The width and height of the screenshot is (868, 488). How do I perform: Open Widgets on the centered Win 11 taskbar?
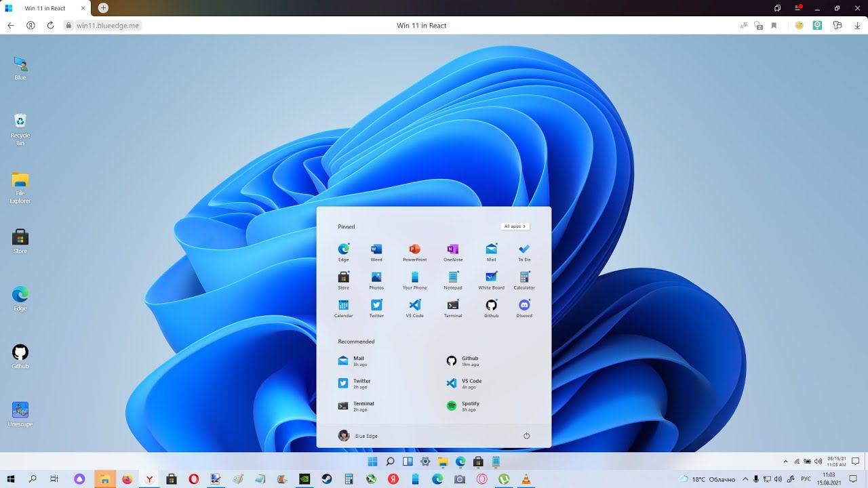pos(408,462)
